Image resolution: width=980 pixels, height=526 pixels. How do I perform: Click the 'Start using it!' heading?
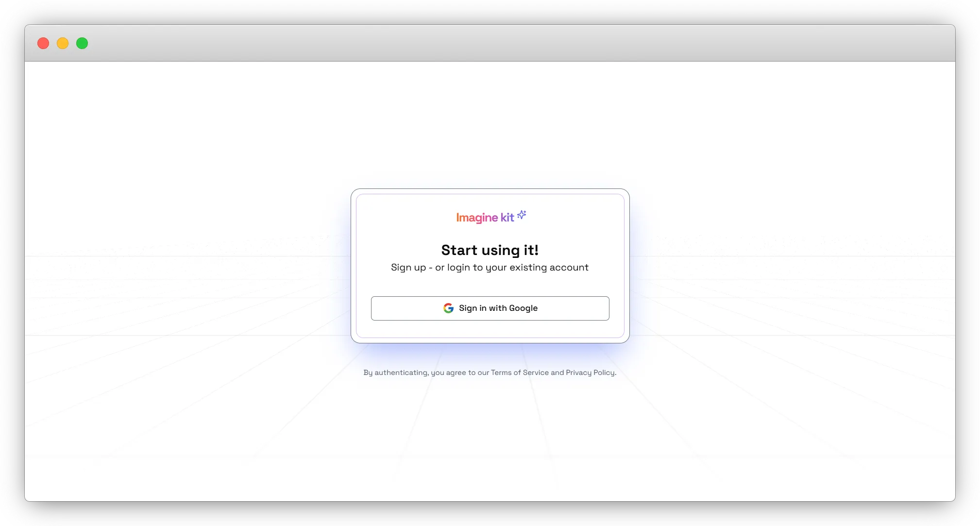coord(490,250)
